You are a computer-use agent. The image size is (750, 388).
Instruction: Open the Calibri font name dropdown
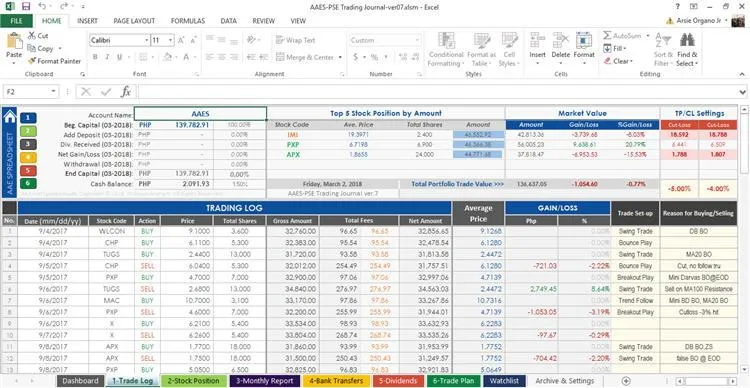(x=147, y=41)
